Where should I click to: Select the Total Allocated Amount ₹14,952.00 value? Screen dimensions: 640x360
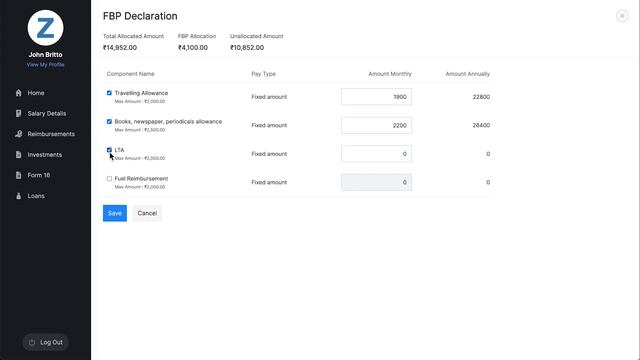click(x=120, y=48)
